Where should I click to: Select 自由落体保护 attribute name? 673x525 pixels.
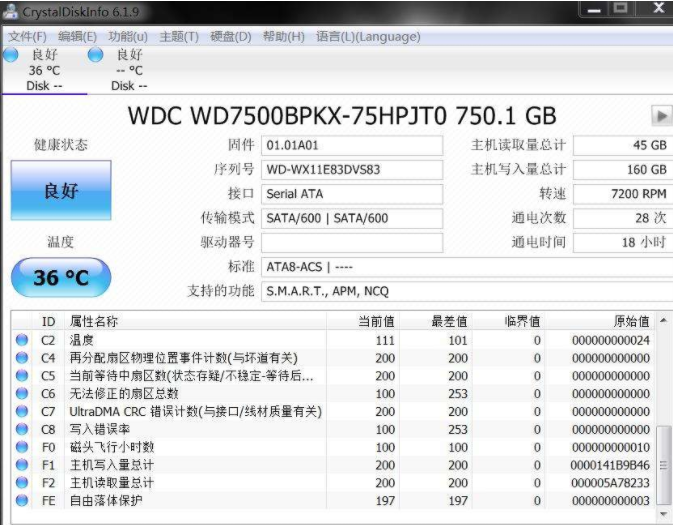pyautogui.click(x=106, y=501)
